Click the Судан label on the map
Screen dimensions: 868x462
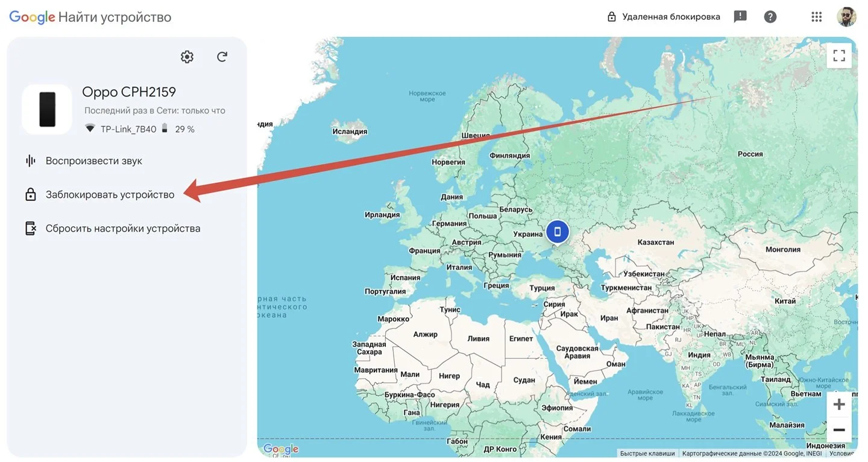(x=524, y=381)
